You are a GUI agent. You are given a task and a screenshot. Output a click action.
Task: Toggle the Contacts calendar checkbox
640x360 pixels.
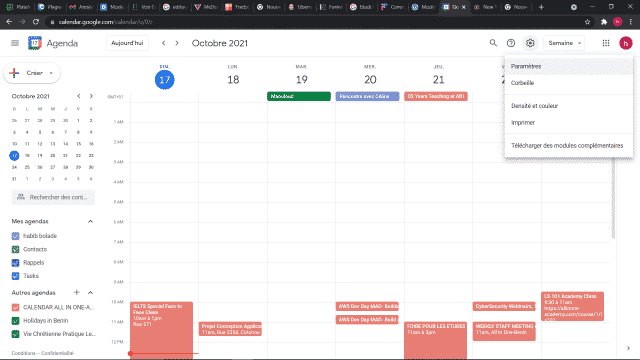(16, 249)
